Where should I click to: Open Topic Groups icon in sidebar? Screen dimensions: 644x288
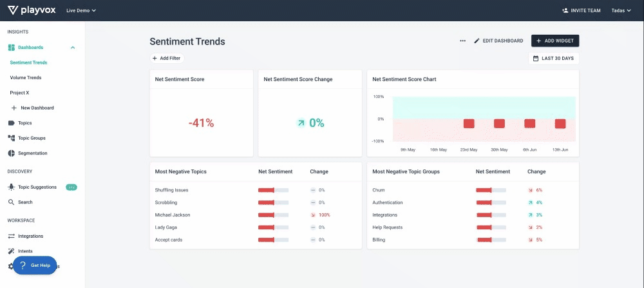point(11,138)
